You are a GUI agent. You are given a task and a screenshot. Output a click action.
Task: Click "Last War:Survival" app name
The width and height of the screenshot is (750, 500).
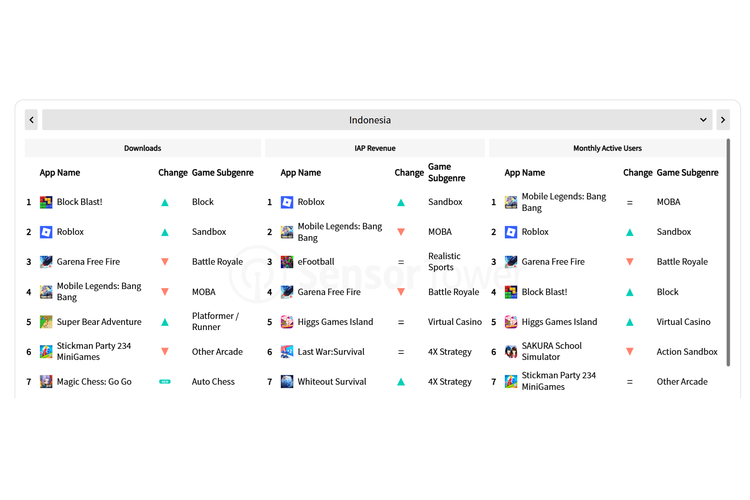pyautogui.click(x=331, y=352)
